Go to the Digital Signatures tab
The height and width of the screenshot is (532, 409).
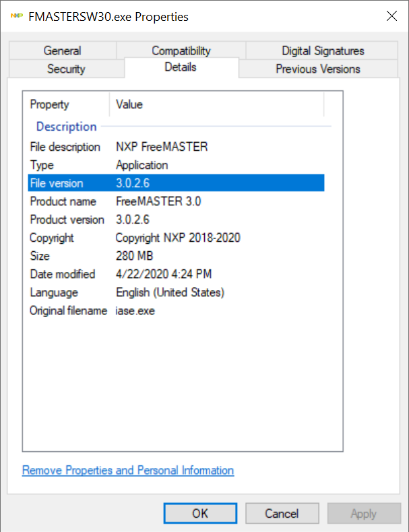(x=323, y=51)
